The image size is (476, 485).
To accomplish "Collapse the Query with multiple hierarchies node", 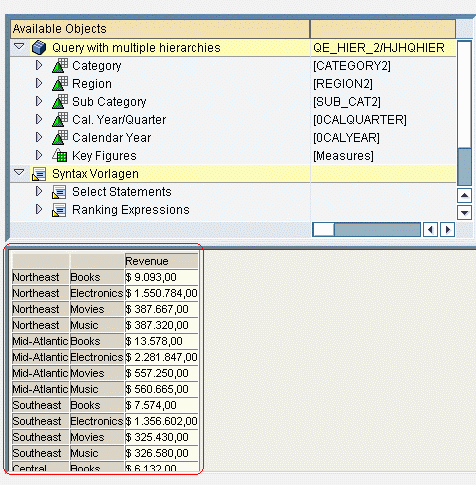I will coord(19,46).
